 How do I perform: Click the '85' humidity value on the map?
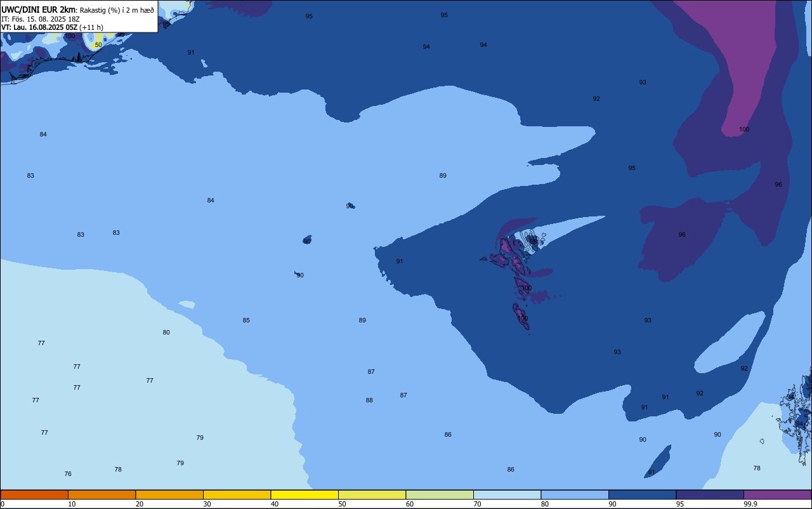click(246, 321)
